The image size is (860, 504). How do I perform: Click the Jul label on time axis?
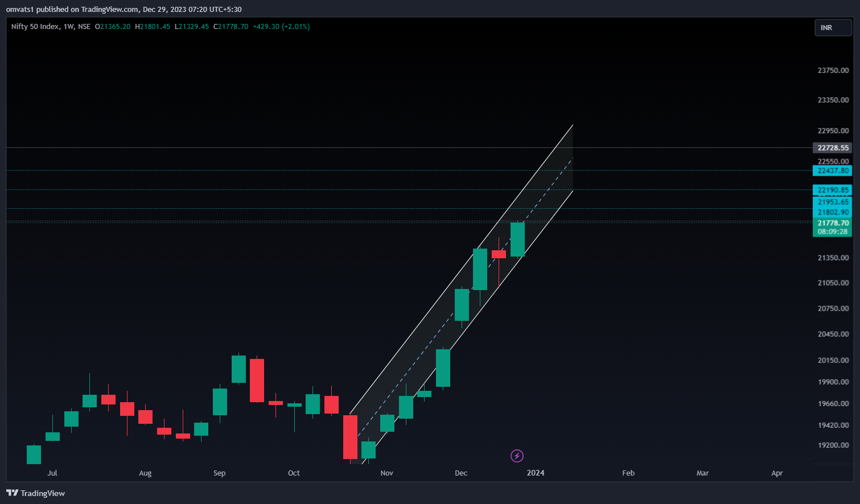(52, 473)
